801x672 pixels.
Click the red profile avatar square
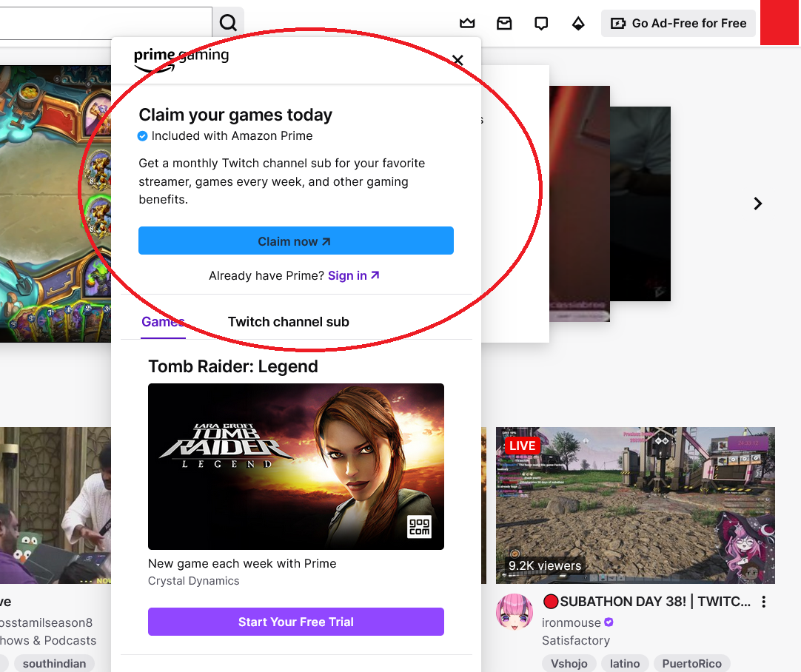pyautogui.click(x=780, y=22)
